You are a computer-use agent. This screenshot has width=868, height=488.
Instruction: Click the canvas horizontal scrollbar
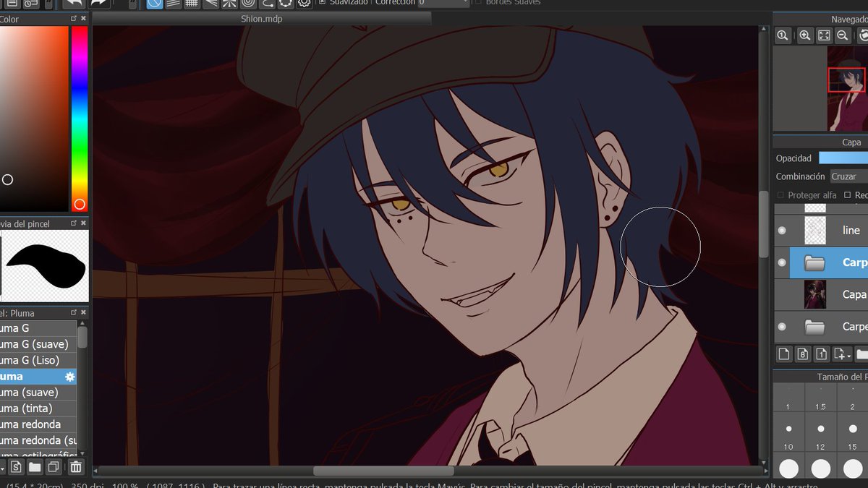point(383,471)
